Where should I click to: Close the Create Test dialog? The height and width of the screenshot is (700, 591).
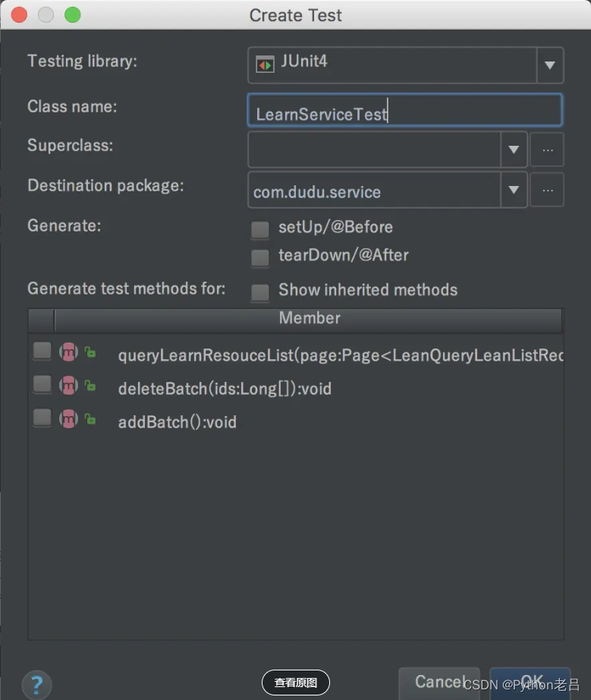coord(19,14)
